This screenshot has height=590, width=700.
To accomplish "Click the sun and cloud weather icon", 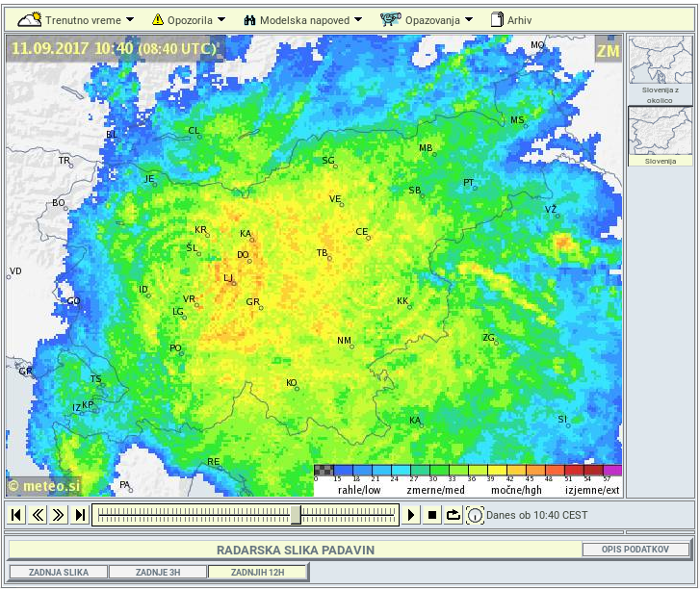I will pos(30,19).
